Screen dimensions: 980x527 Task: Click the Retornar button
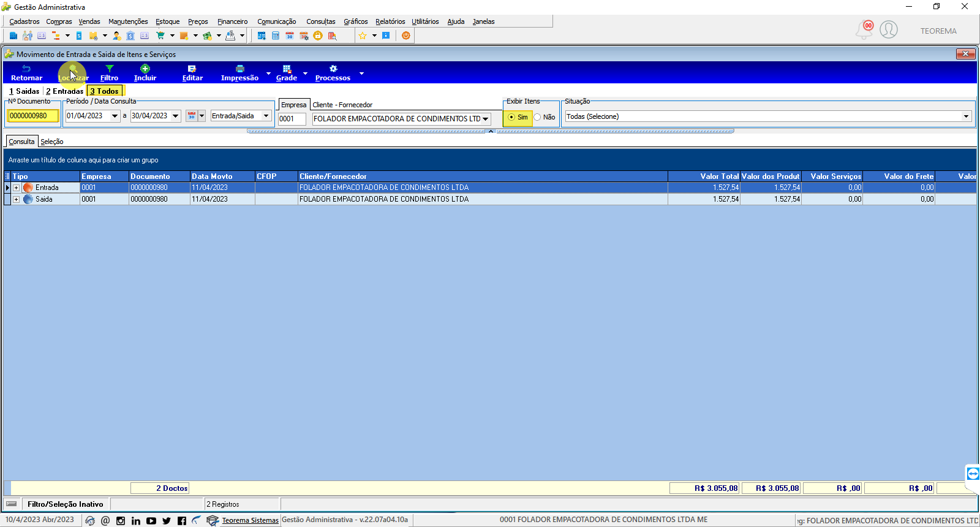coord(26,73)
